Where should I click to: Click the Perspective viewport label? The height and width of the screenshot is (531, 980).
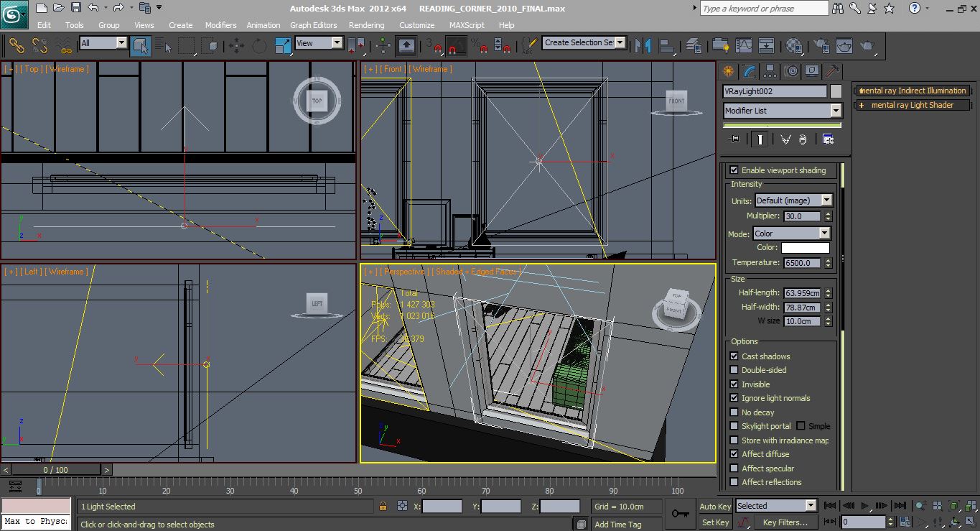tap(404, 272)
